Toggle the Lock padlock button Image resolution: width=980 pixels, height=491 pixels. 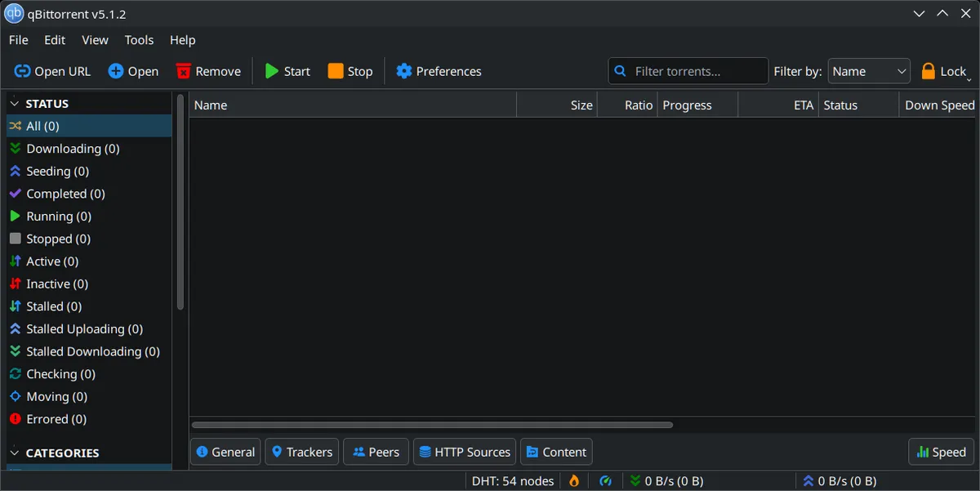point(944,71)
